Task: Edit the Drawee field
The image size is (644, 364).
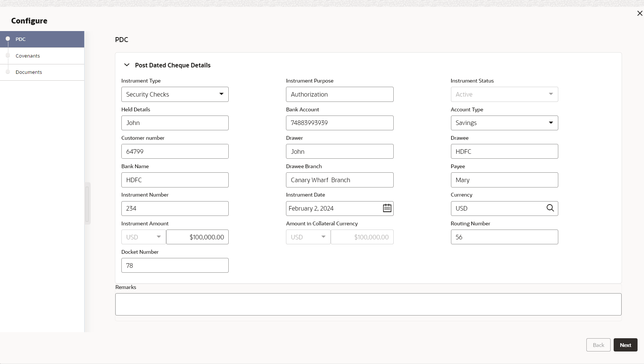Action: (x=504, y=152)
